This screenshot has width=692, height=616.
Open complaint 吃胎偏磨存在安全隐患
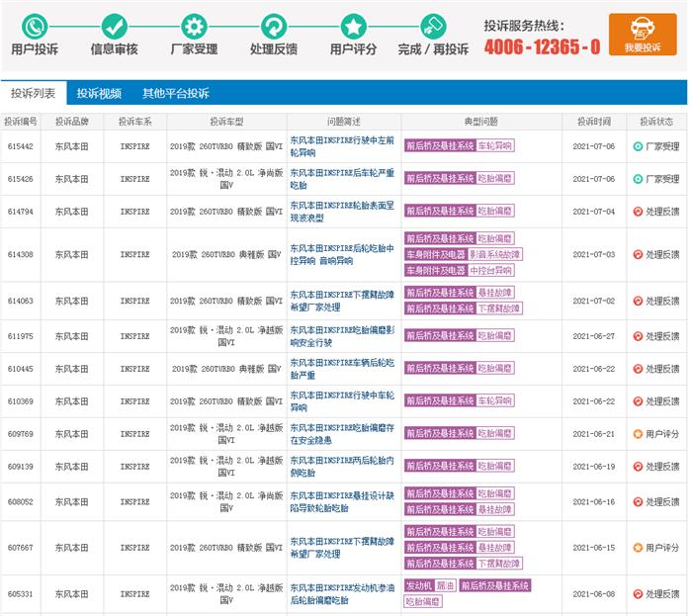pos(342,434)
